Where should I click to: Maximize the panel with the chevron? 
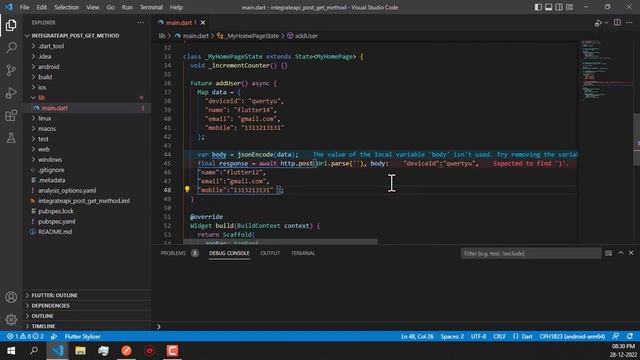[x=620, y=253]
